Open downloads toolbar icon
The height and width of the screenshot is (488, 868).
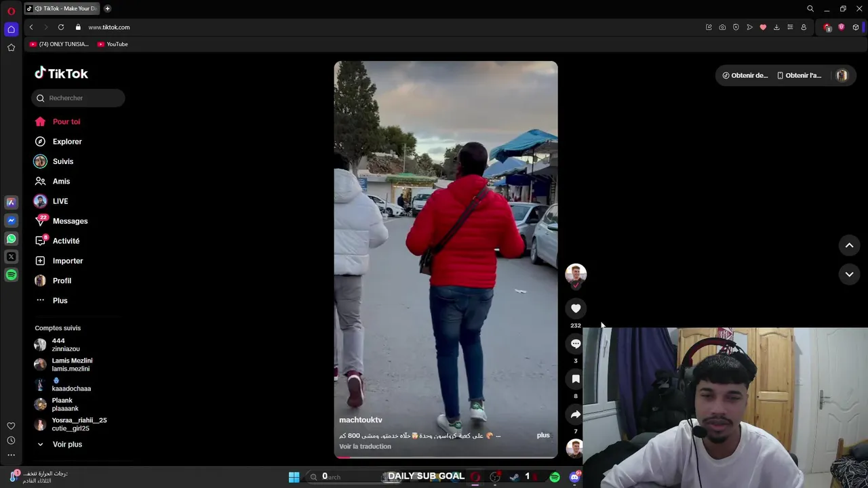coord(776,27)
